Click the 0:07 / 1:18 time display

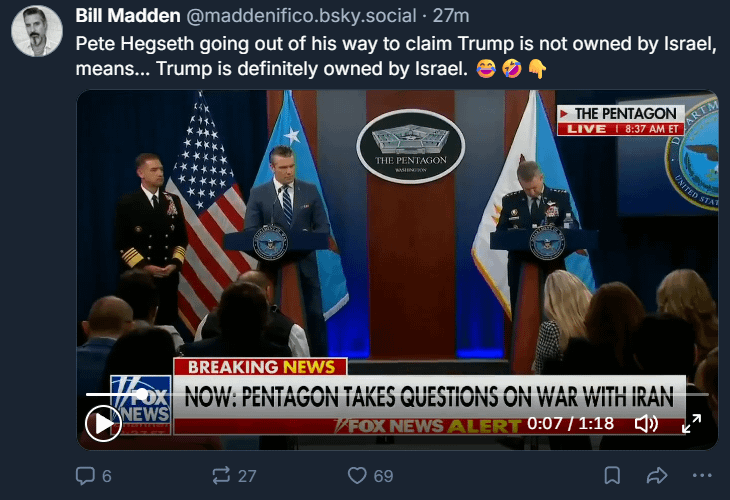click(x=570, y=424)
